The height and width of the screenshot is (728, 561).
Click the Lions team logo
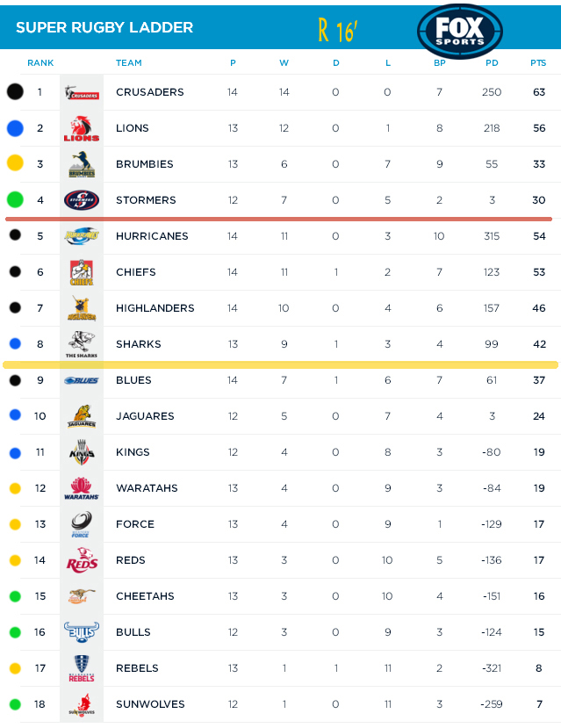tap(81, 128)
